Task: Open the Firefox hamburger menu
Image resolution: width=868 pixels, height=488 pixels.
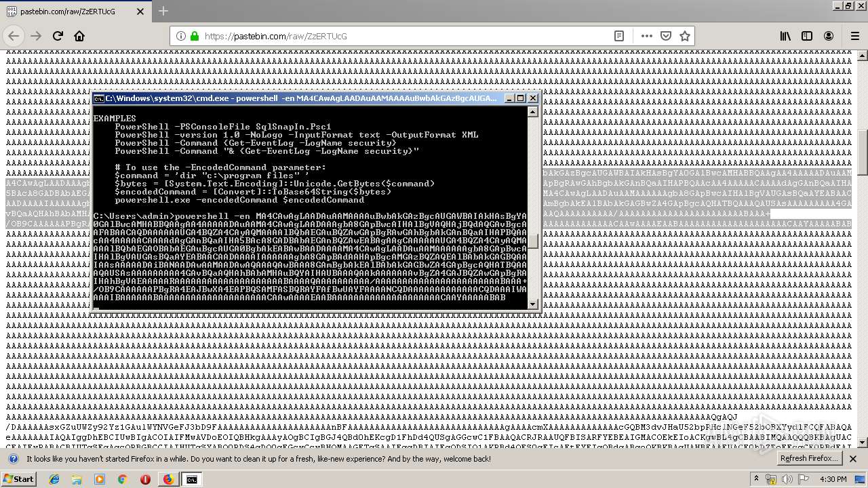Action: tap(854, 36)
